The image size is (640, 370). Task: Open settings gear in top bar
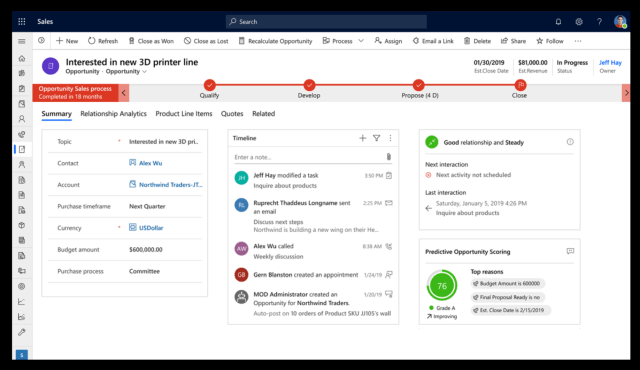click(579, 22)
